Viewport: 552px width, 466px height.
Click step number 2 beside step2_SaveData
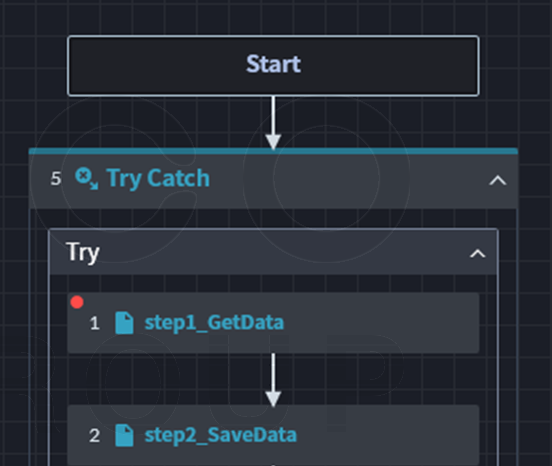94,436
